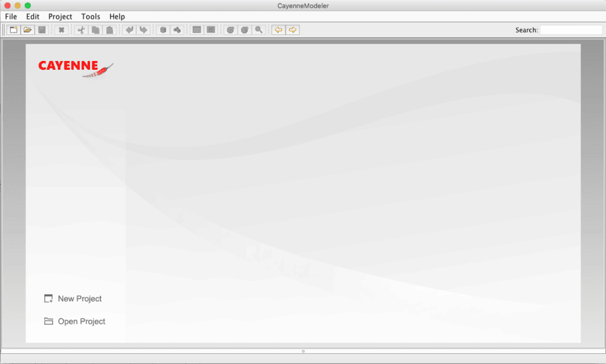
Task: Open the Tools menu
Action: click(91, 17)
